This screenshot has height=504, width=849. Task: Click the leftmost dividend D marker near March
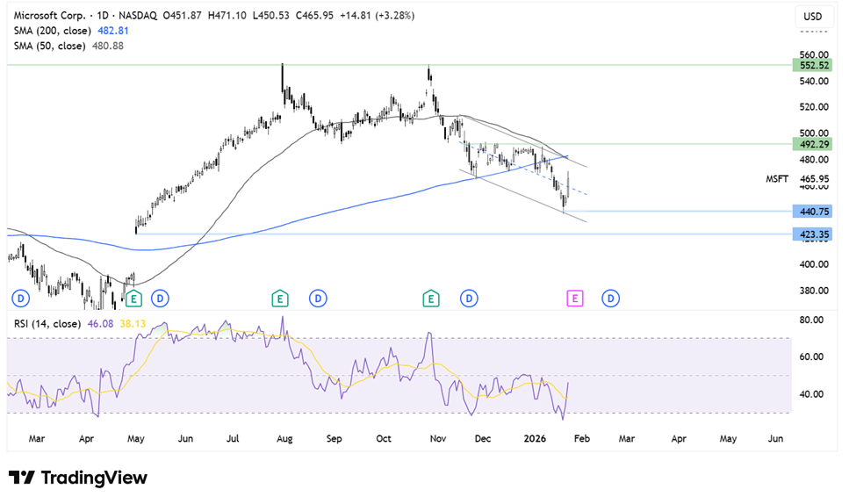click(20, 299)
